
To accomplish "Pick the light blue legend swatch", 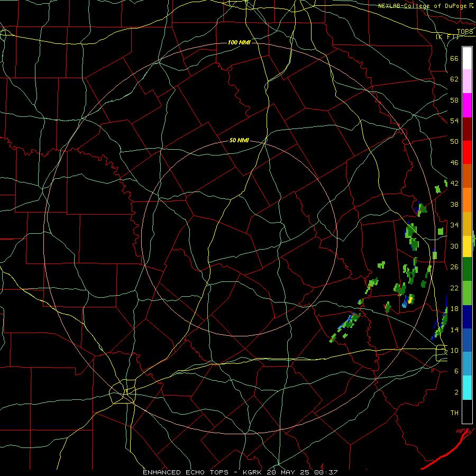I will tap(467, 364).
